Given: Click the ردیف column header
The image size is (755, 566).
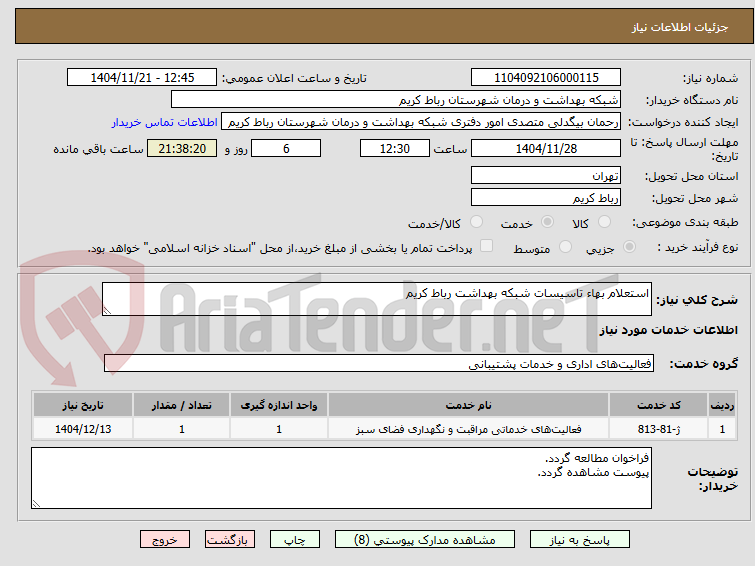Looking at the screenshot, I should tap(722, 405).
